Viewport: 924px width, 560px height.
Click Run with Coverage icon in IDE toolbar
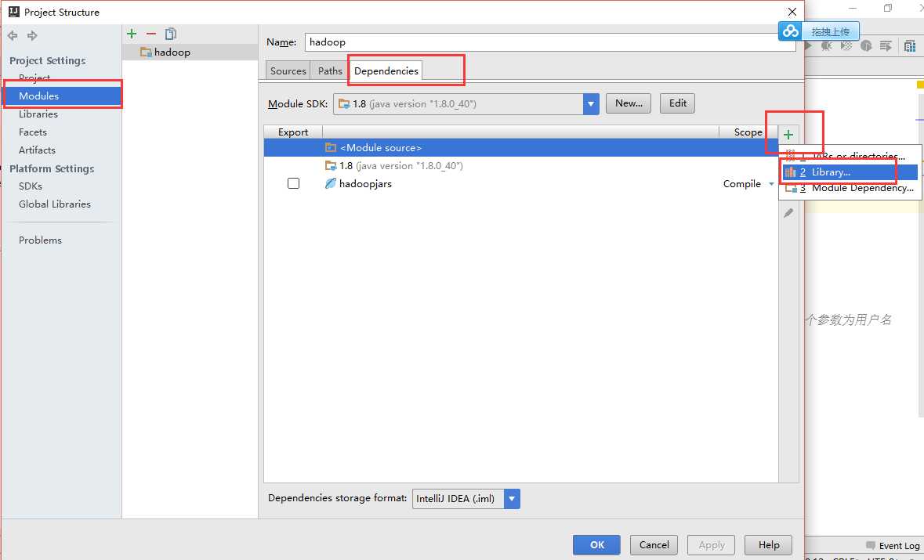846,46
